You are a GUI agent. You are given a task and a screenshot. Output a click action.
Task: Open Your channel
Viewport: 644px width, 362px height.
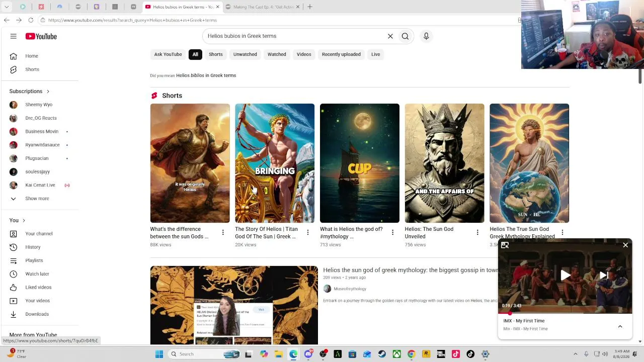pyautogui.click(x=40, y=233)
